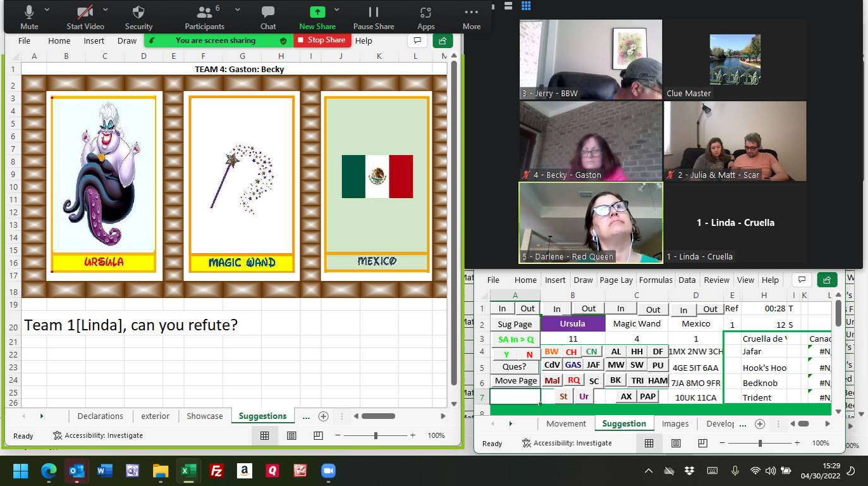Toggle the MW weapon button
868x486 pixels.
[x=616, y=365]
